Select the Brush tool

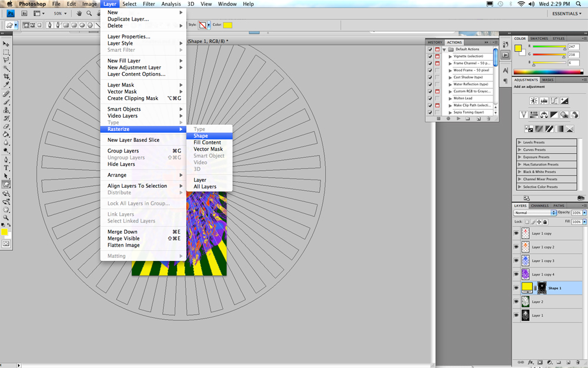(6, 102)
